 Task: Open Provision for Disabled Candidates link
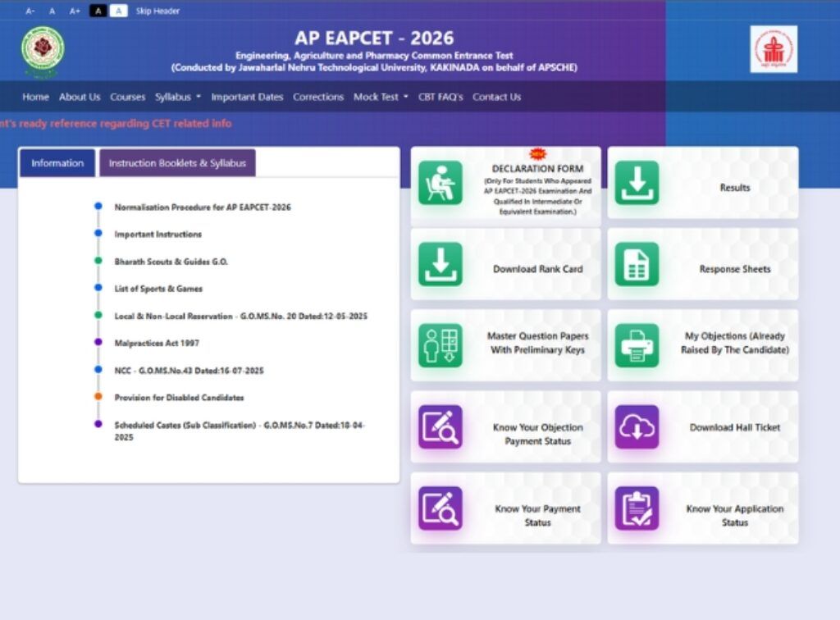179,397
